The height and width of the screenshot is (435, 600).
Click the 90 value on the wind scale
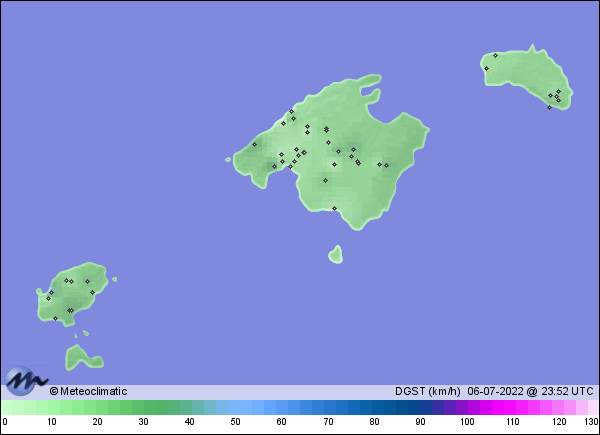point(420,422)
